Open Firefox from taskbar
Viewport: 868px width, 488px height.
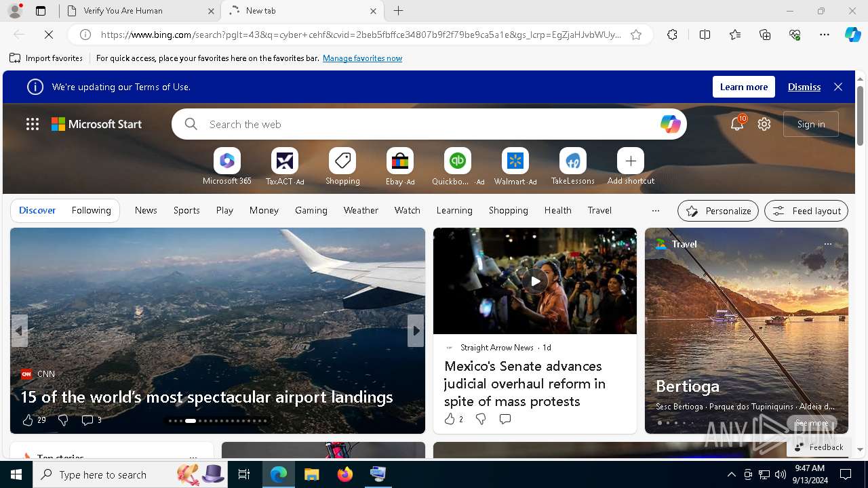(345, 474)
